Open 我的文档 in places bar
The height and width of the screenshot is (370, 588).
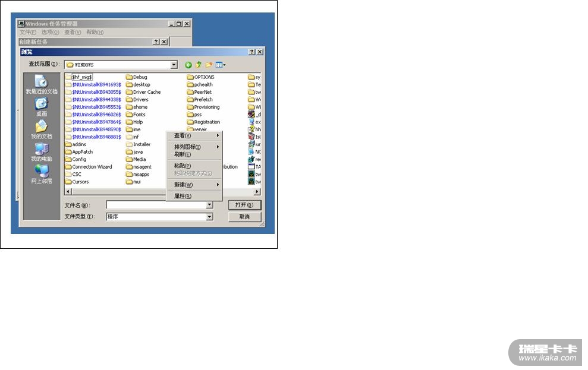(42, 129)
